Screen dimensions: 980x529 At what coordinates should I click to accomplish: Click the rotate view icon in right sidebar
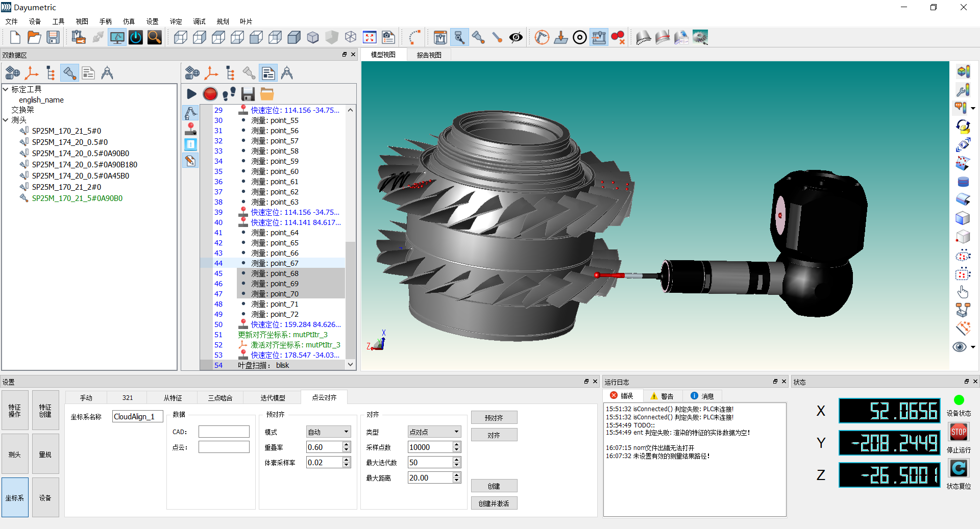[963, 126]
